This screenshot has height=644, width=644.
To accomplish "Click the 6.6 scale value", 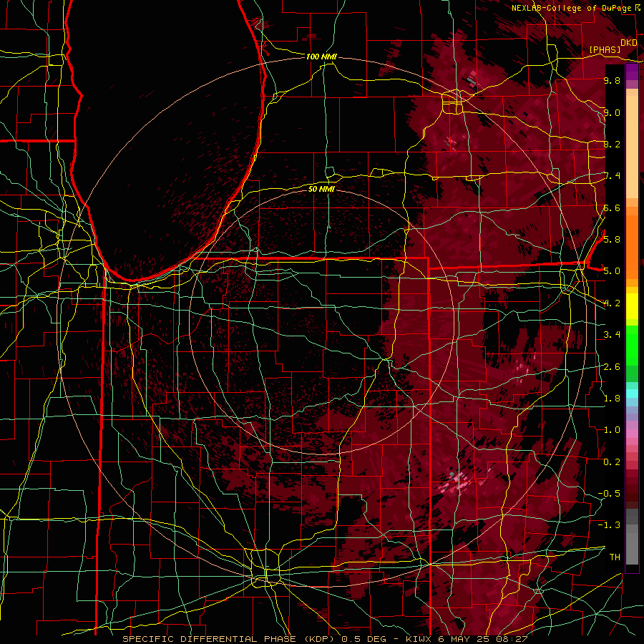I will 612,208.
